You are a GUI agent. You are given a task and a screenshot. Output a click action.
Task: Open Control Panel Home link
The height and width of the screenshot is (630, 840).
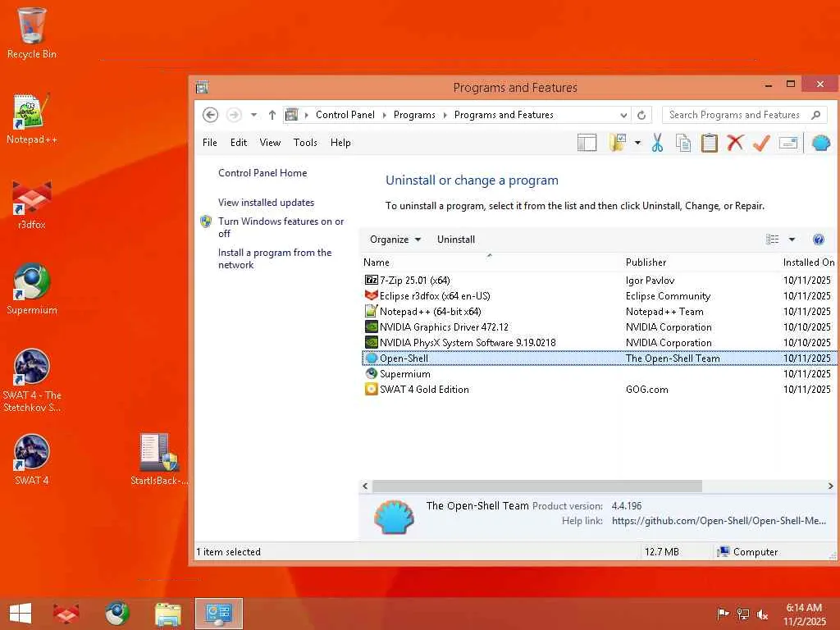[262, 173]
